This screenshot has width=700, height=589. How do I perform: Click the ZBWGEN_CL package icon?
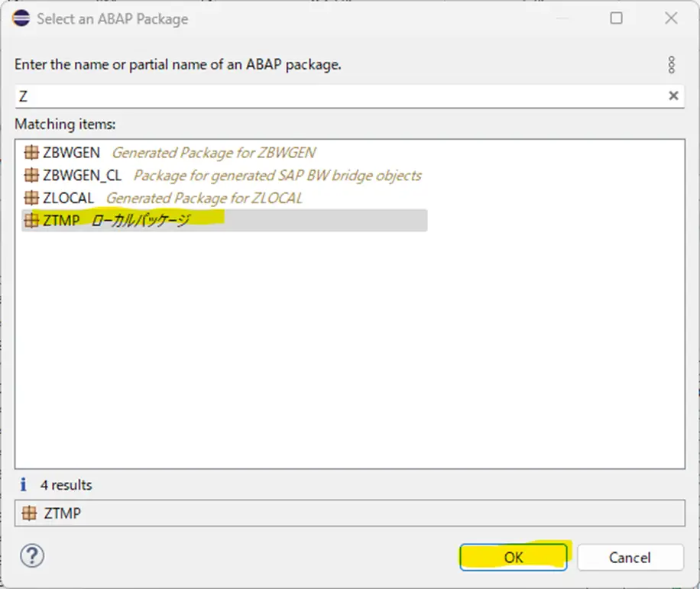pos(31,175)
